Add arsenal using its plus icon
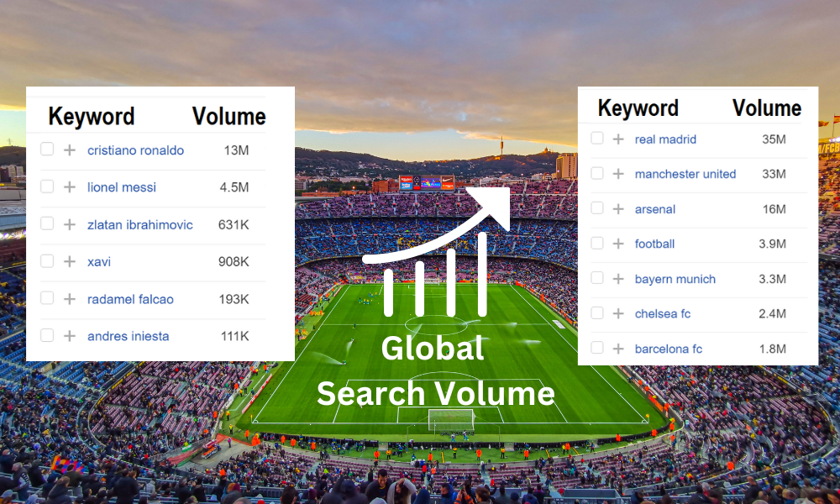This screenshot has height=504, width=840. click(x=618, y=209)
